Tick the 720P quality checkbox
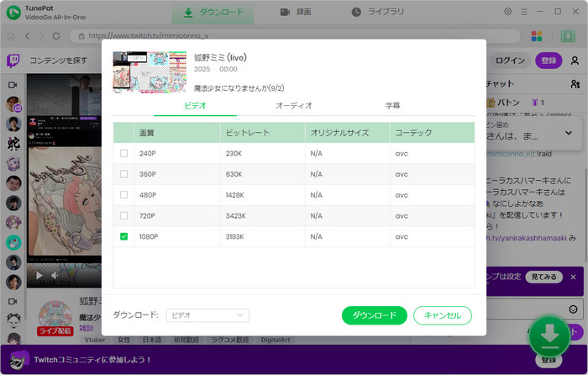 [123, 216]
